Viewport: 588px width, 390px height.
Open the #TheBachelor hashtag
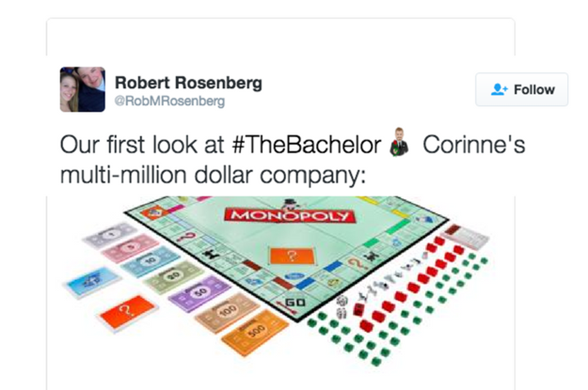306,145
